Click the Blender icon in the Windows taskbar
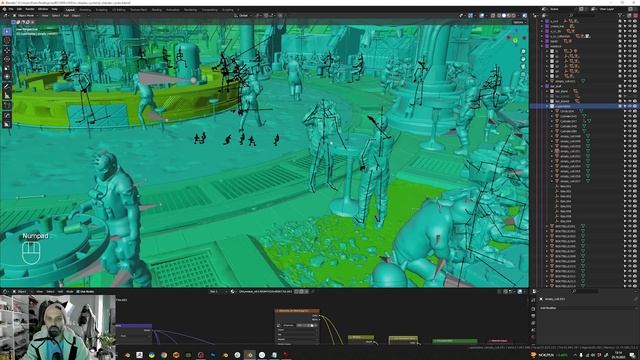Image resolution: width=640 pixels, height=360 pixels. point(250,355)
